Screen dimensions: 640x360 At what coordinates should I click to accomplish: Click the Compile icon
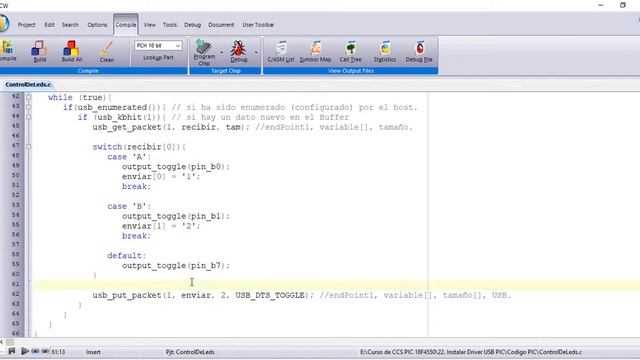tap(7, 51)
